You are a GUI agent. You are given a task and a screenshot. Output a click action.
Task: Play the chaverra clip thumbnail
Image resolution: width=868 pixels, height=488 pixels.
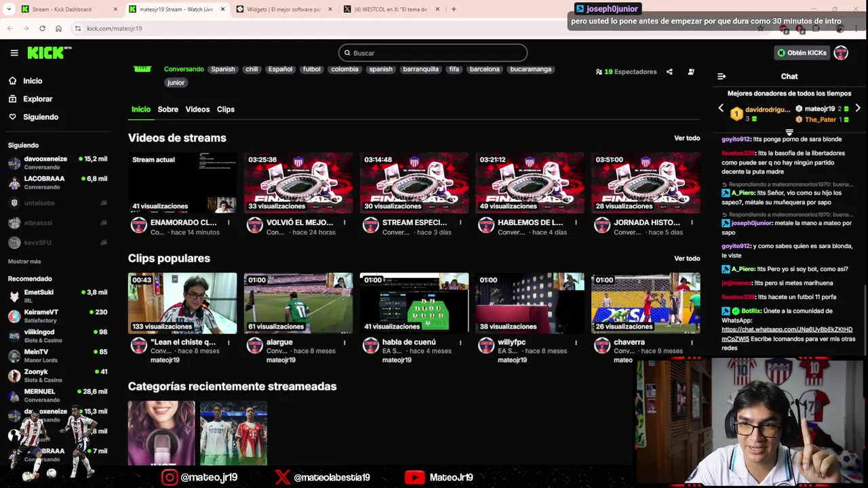point(646,303)
